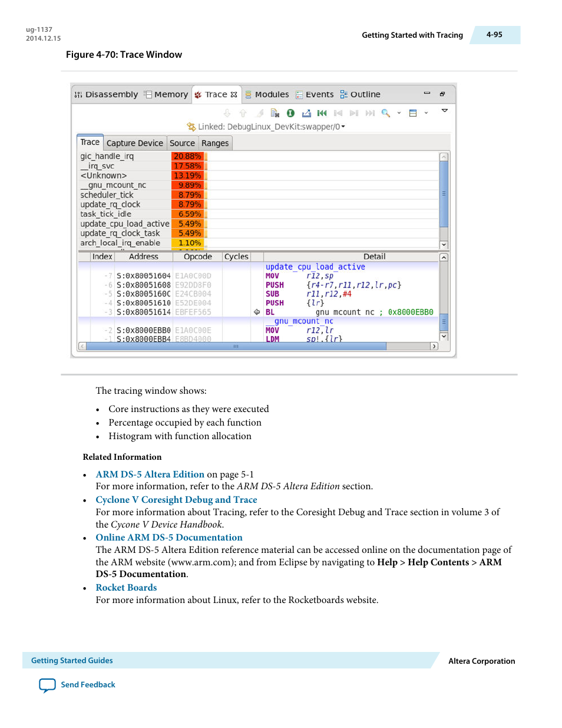This screenshot has height=728, width=562.
Task: Open the dropdown arrow next to the layout icon
Action: pos(426,113)
